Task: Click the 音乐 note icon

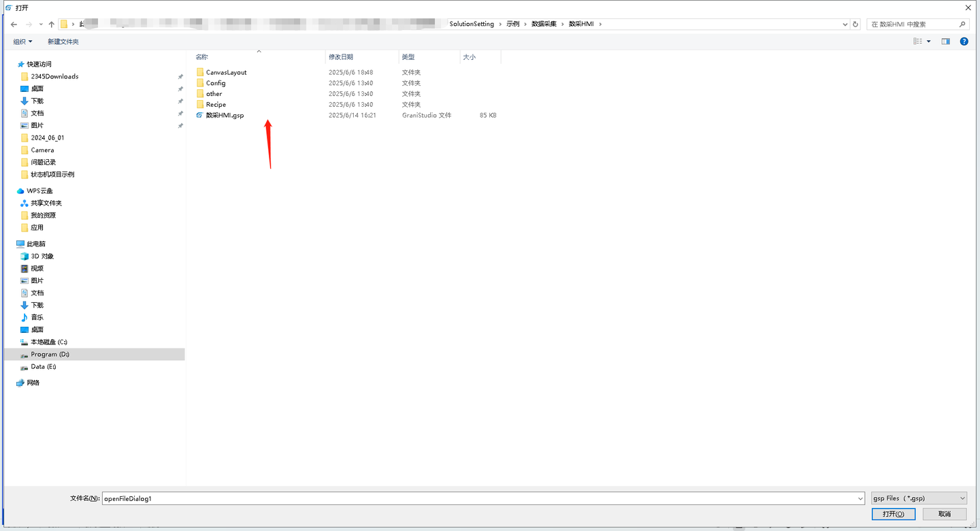Action: [x=24, y=317]
